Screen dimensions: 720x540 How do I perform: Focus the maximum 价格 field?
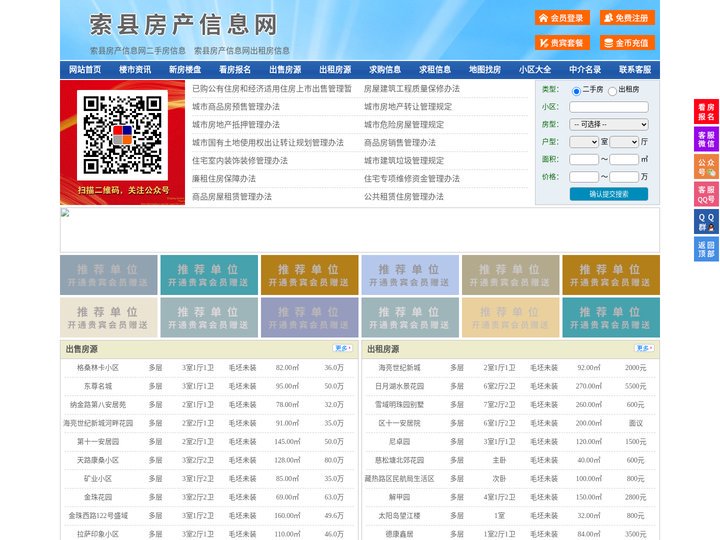click(x=624, y=177)
